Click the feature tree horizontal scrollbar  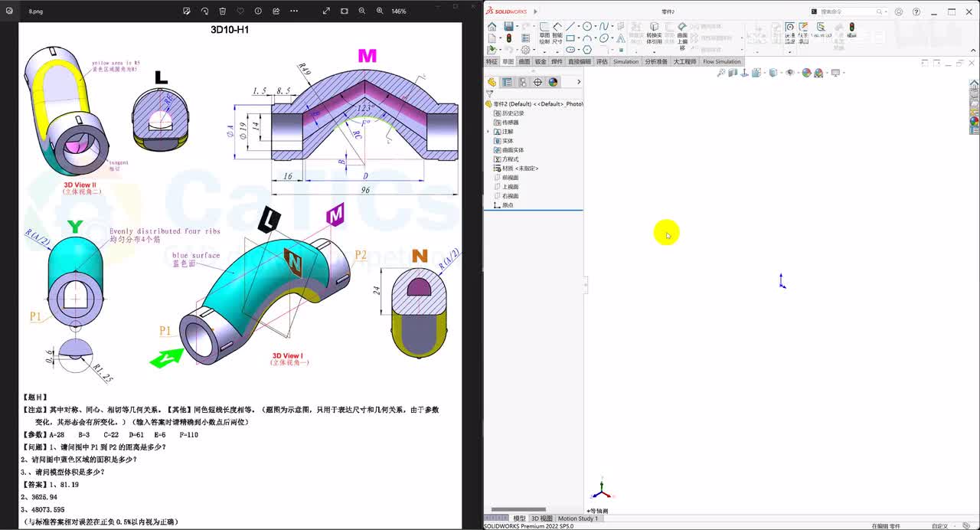[518, 509]
